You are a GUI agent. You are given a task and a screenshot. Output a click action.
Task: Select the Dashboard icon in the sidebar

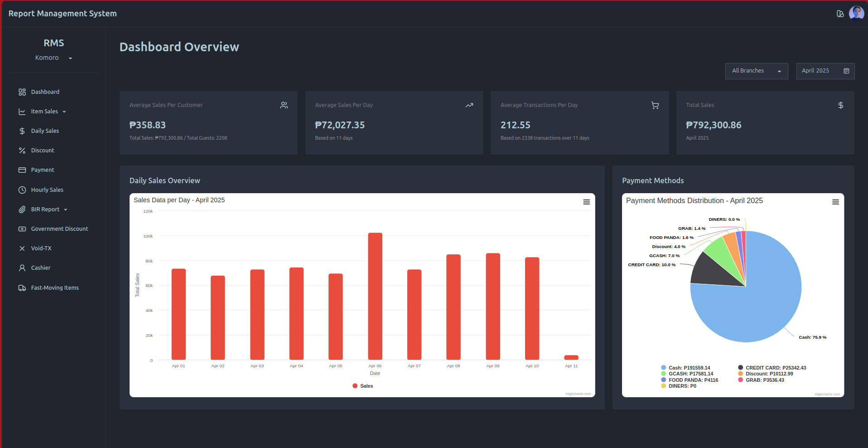pos(22,92)
